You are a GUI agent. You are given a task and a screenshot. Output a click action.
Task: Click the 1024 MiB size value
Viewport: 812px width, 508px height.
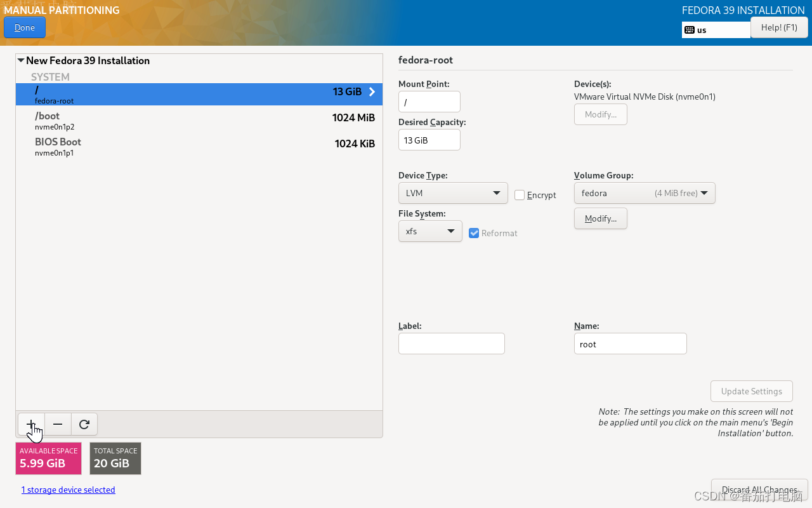click(353, 117)
